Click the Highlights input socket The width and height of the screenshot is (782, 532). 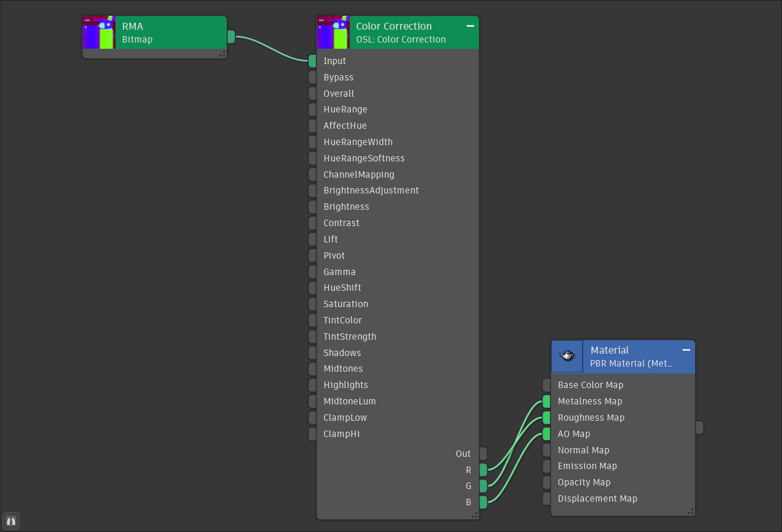(x=312, y=385)
